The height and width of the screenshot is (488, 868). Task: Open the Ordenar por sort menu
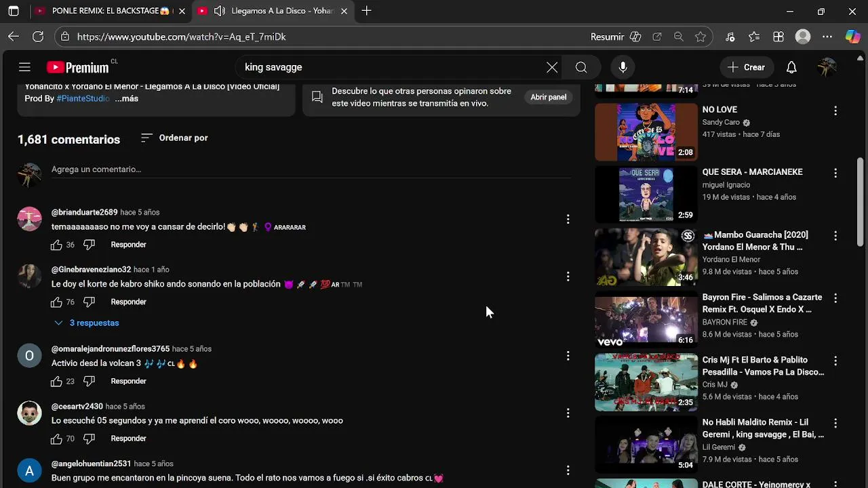[x=174, y=138]
